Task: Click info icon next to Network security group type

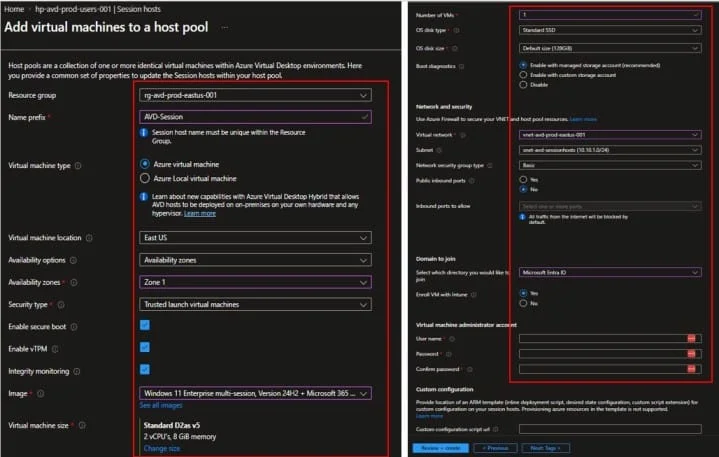Action: point(490,165)
